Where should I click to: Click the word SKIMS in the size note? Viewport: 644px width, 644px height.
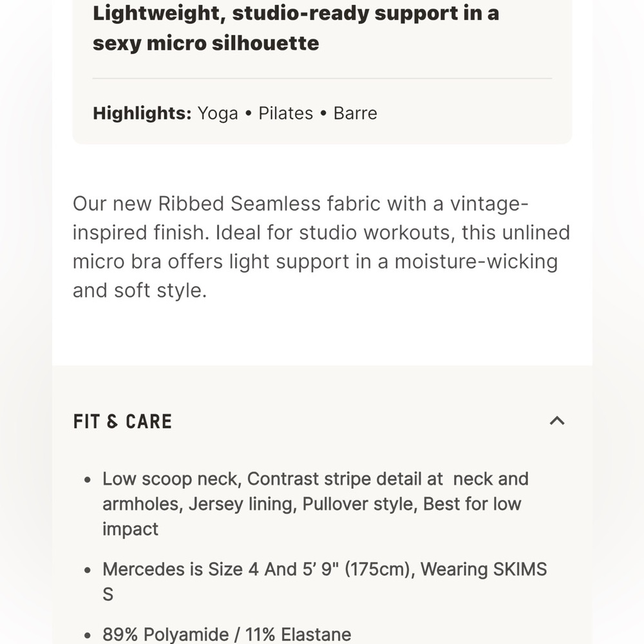point(520,569)
